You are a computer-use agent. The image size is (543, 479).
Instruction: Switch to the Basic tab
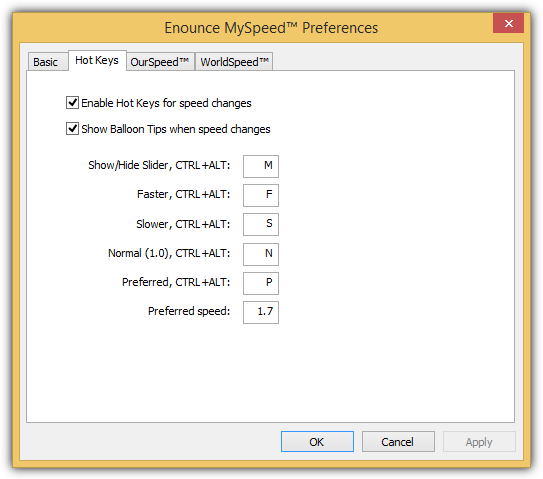47,62
